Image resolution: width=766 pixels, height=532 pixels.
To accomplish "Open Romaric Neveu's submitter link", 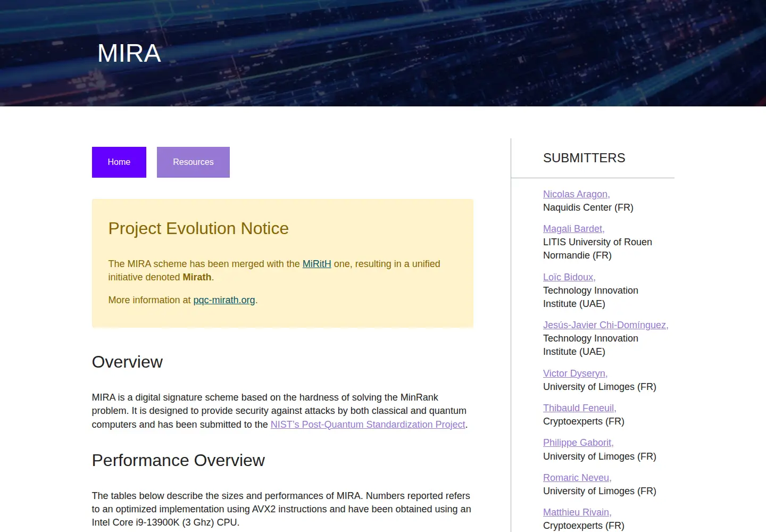I will click(x=577, y=478).
